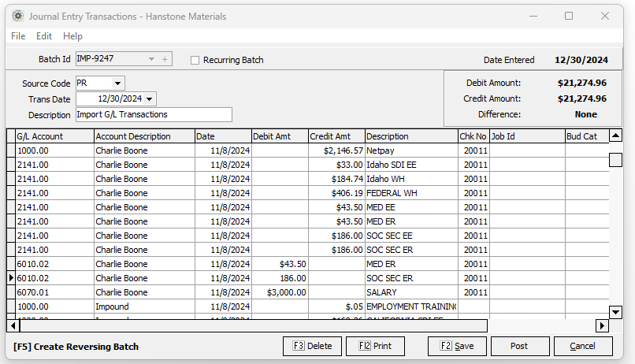Click the app icon in title bar
Image resolution: width=635 pixels, height=364 pixels.
pyautogui.click(x=16, y=16)
